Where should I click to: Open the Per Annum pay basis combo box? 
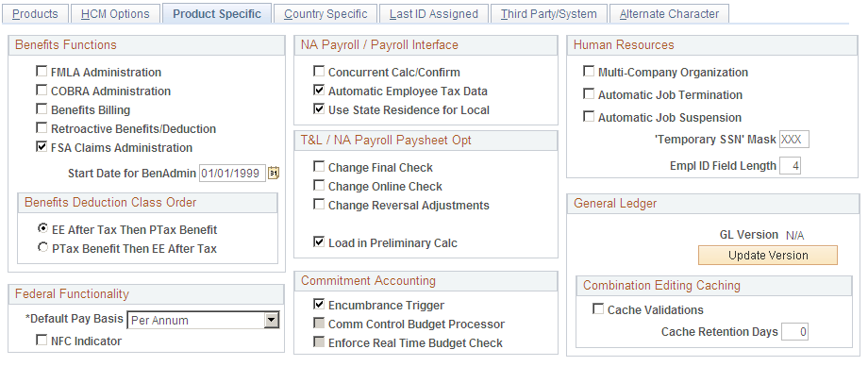203,320
